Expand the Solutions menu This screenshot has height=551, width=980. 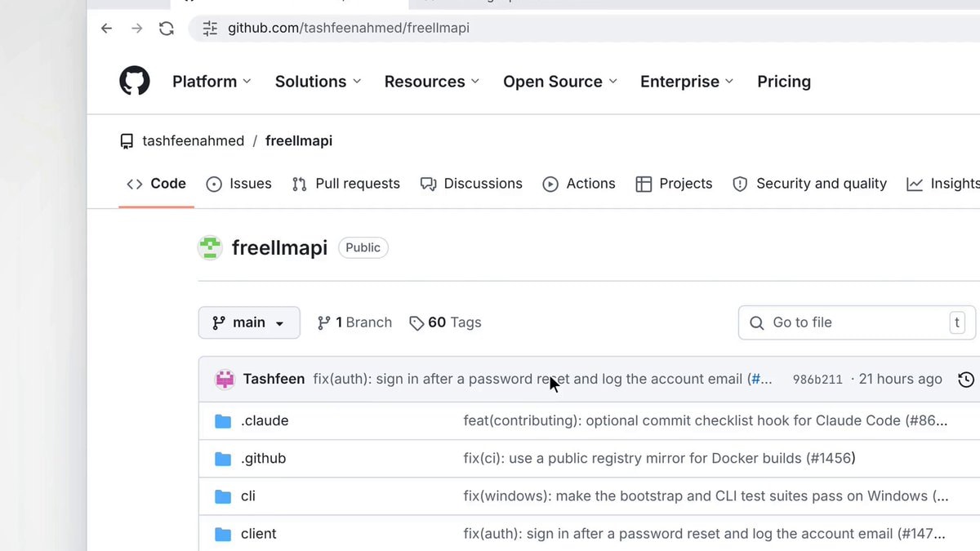pos(318,82)
